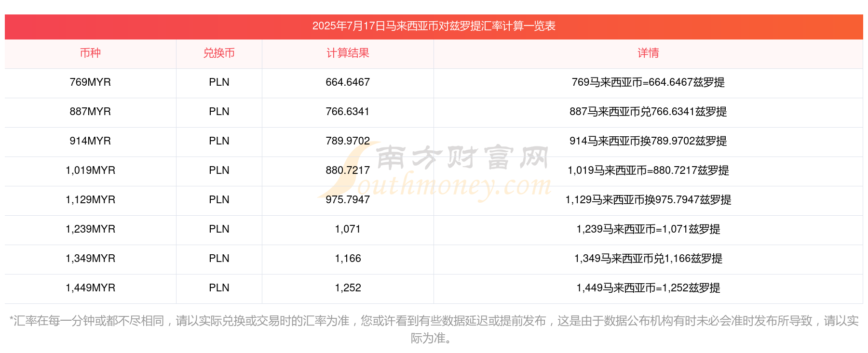Click the result value 664.6467
The width and height of the screenshot is (868, 353).
click(x=348, y=82)
